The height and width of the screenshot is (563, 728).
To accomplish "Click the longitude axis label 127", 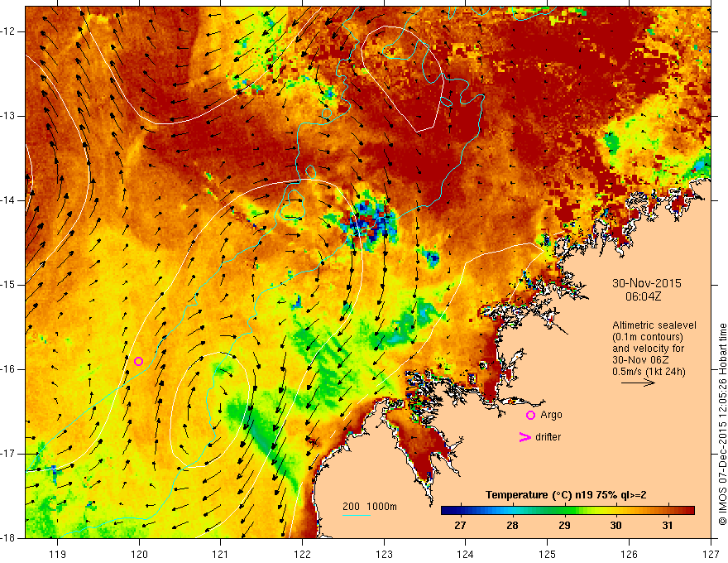I will click(711, 554).
